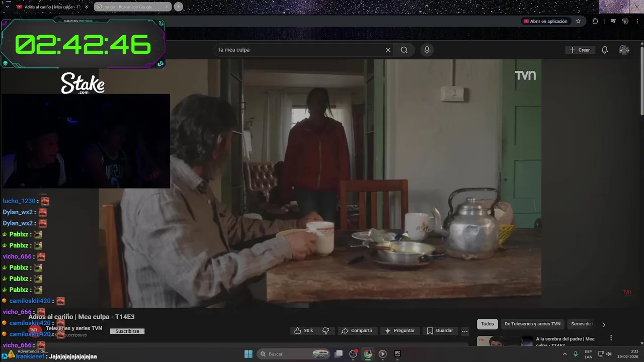Click chat username lucho_1230
The image size is (644, 362).
(x=19, y=201)
